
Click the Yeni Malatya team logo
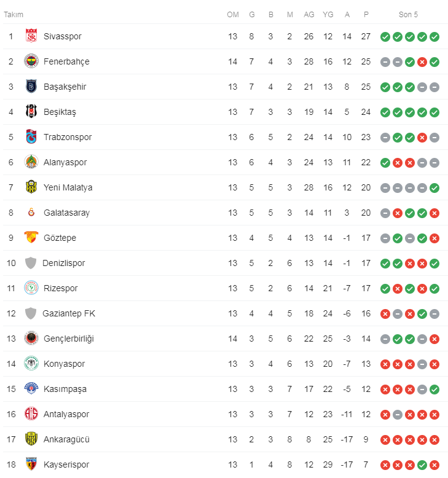31,187
